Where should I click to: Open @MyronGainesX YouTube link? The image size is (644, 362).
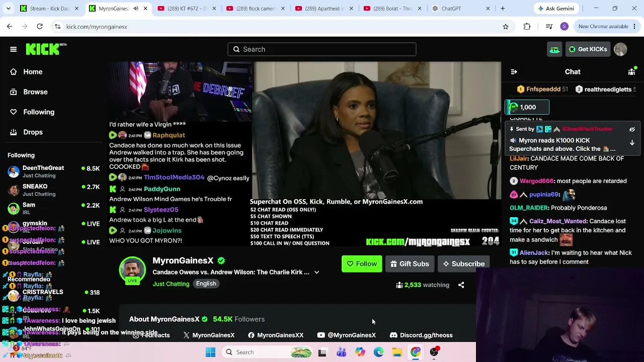coord(347,335)
